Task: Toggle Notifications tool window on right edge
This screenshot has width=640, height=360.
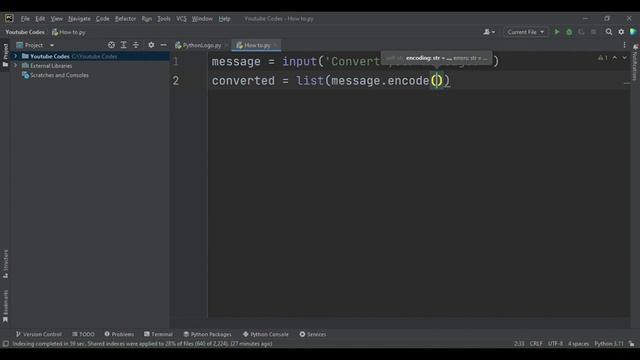Action: [x=635, y=63]
